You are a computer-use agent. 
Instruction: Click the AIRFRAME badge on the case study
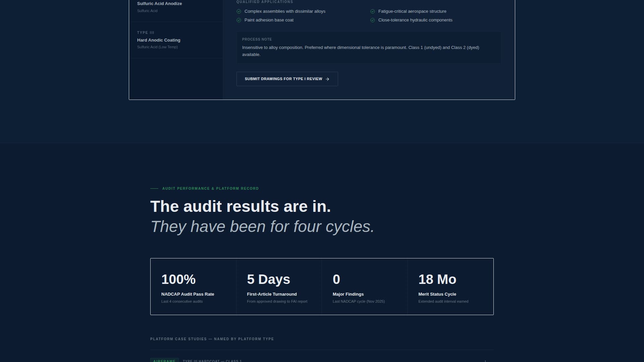tap(164, 361)
